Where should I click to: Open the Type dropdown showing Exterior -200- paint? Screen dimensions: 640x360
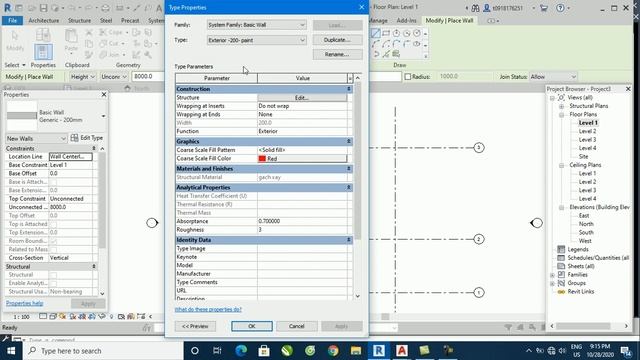(x=256, y=40)
